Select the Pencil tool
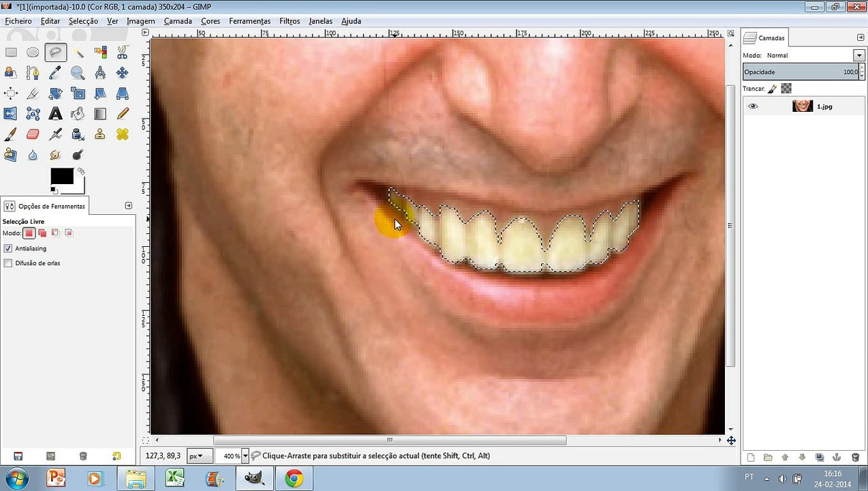The width and height of the screenshot is (868, 491). (123, 114)
